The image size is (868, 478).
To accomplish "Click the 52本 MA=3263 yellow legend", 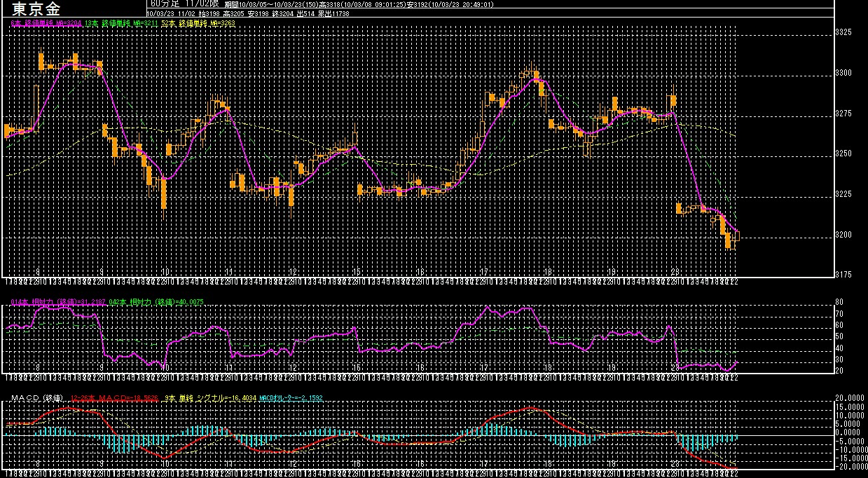I will point(198,23).
